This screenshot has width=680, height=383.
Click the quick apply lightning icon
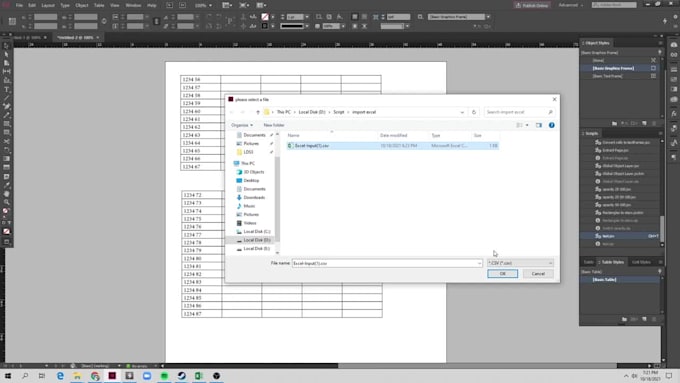pyautogui.click(x=665, y=21)
